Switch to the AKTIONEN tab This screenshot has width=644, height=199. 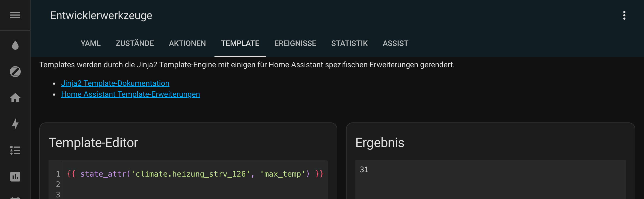click(x=187, y=43)
